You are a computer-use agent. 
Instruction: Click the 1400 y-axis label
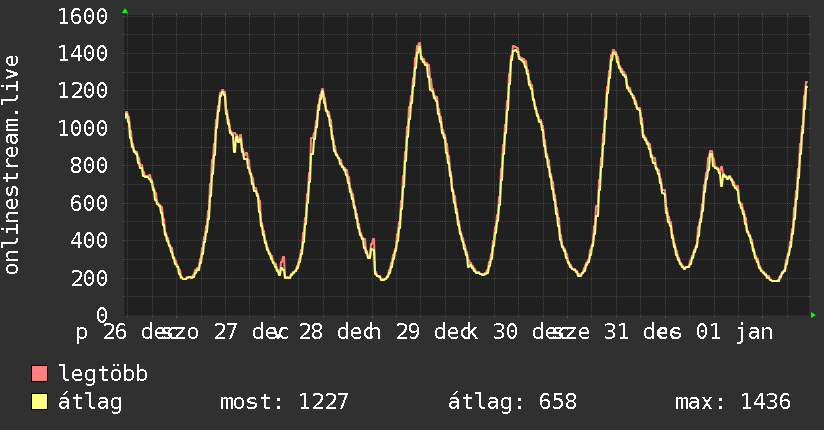point(83,54)
